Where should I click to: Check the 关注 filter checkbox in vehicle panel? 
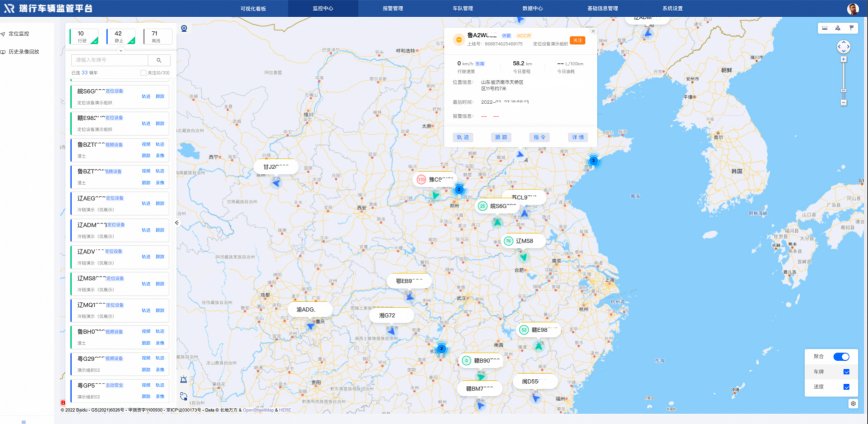click(x=143, y=73)
